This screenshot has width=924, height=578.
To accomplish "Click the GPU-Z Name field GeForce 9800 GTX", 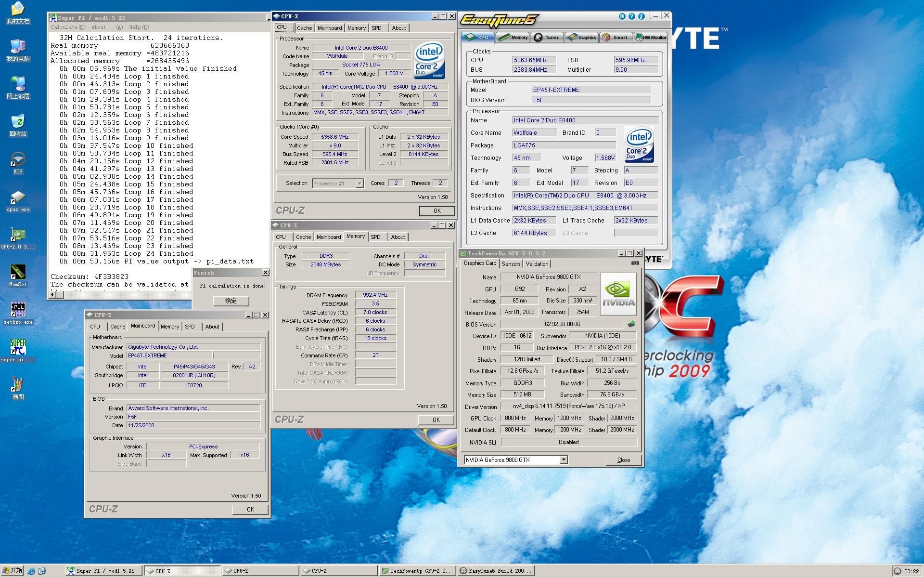I will (x=549, y=277).
